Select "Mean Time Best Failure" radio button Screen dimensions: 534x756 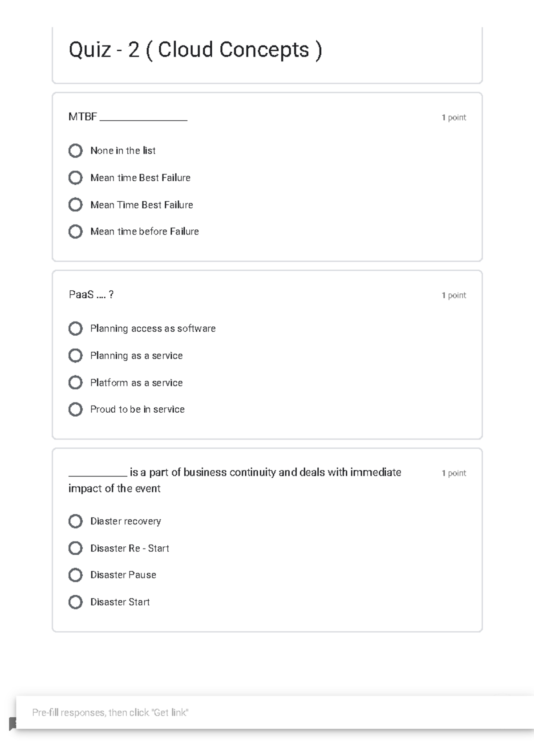[75, 205]
